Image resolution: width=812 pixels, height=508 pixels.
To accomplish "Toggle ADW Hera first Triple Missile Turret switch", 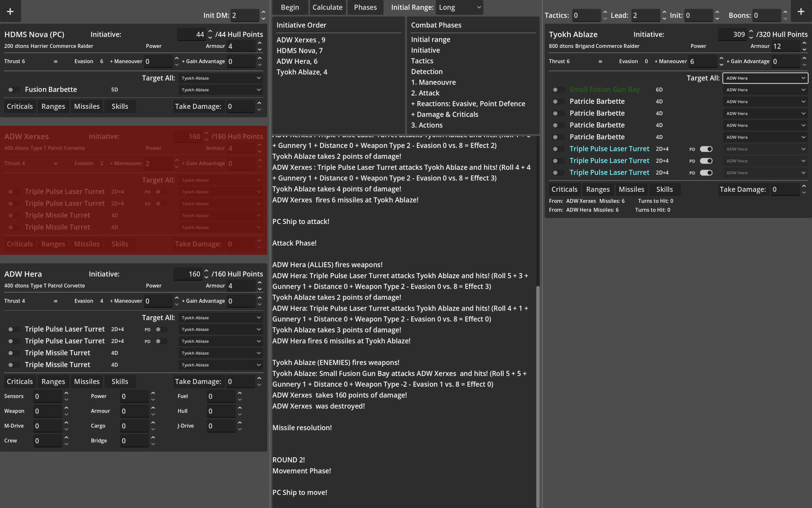I will point(14,353).
